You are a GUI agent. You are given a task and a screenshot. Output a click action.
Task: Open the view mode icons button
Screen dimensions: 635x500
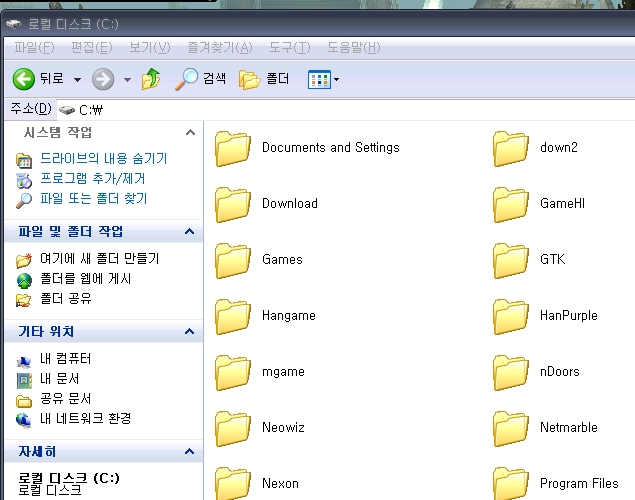(320, 79)
